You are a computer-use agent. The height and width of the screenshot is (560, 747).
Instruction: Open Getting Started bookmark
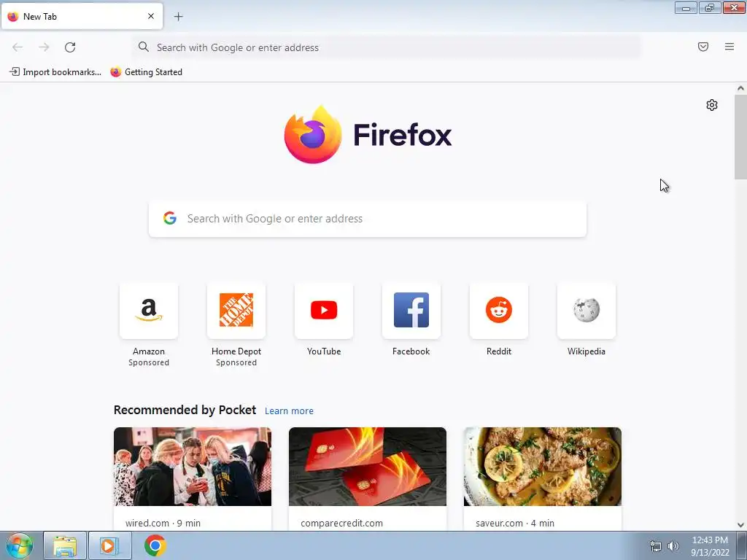[x=146, y=72]
